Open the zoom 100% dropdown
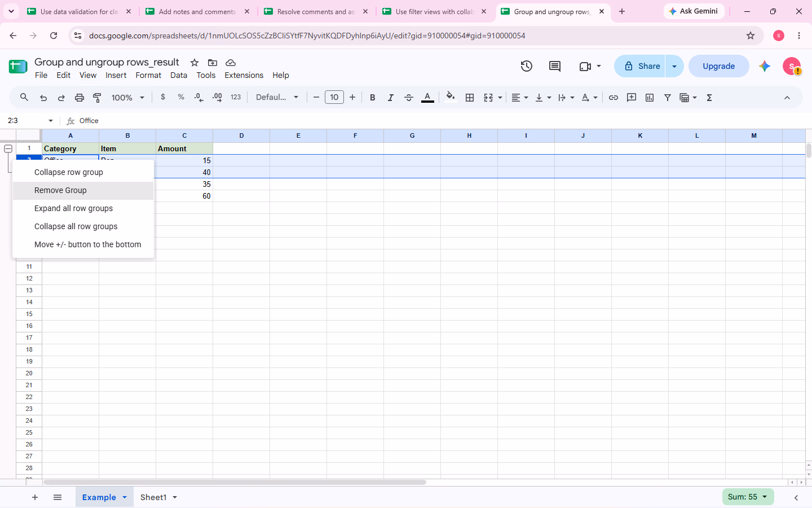The image size is (812, 508). tap(128, 98)
